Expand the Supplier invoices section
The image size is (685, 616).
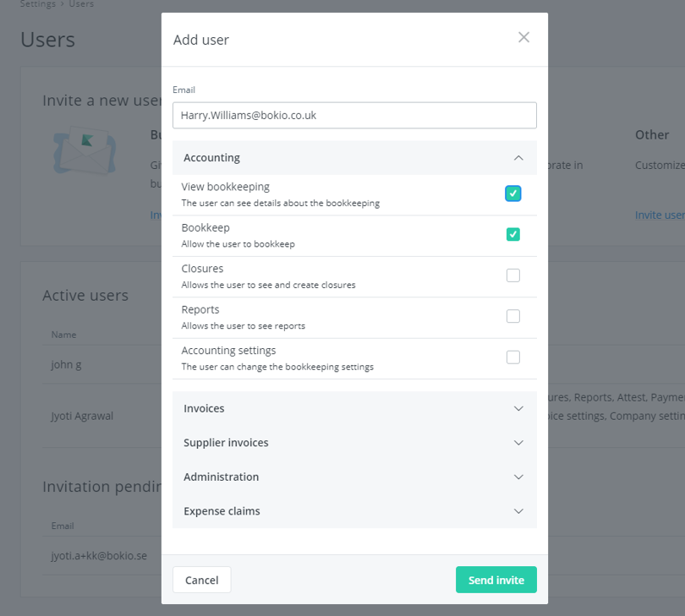pos(354,443)
